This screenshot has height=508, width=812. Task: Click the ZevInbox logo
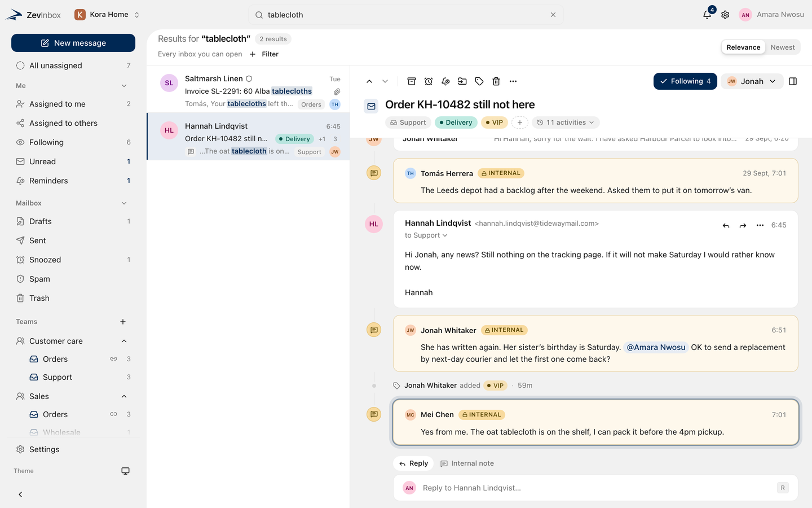pyautogui.click(x=33, y=15)
